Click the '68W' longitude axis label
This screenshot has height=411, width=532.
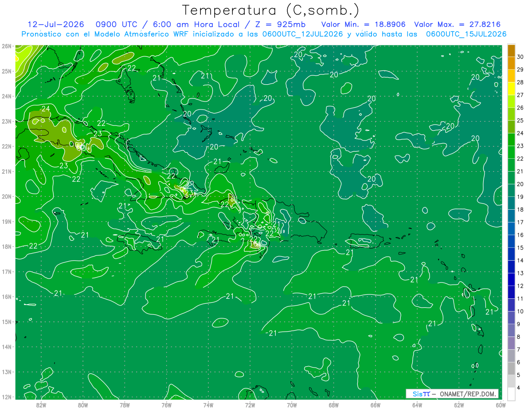pyautogui.click(x=333, y=405)
